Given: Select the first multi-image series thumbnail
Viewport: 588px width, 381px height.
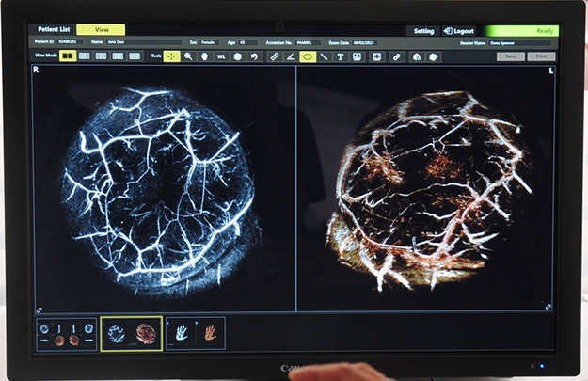Looking at the screenshot, I should pyautogui.click(x=66, y=333).
